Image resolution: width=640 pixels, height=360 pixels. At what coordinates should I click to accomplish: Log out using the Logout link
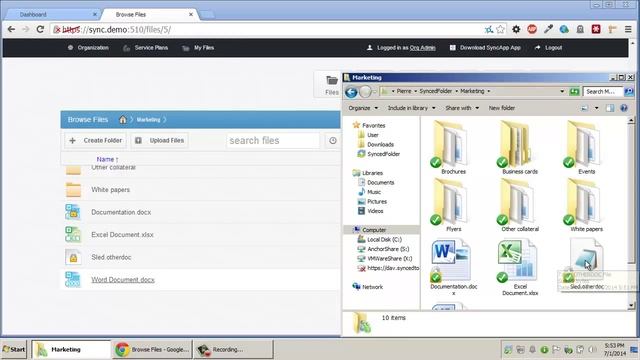pos(549,48)
